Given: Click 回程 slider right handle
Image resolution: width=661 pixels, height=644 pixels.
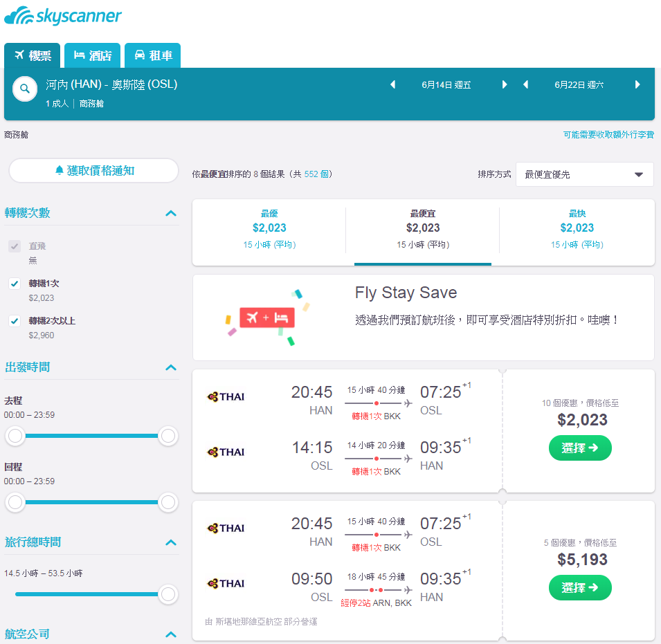Looking at the screenshot, I should coord(167,502).
